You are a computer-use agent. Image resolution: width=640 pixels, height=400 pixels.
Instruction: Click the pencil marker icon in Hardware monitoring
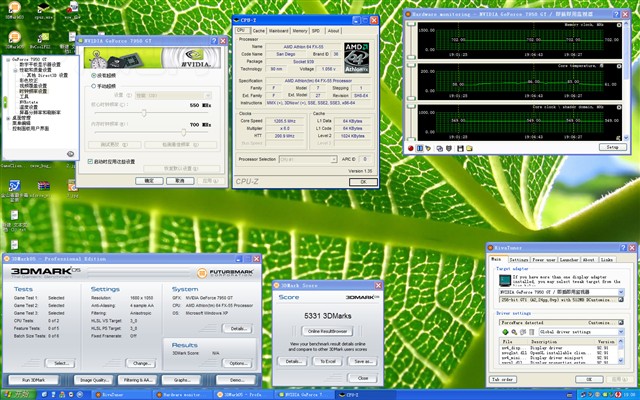[428, 148]
